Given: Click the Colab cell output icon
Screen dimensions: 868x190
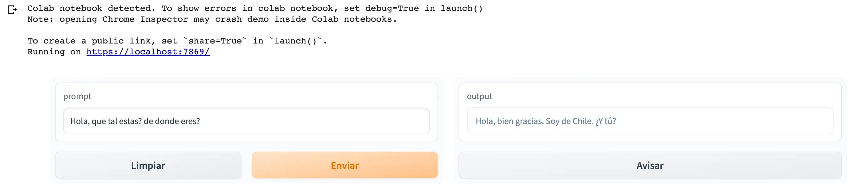Looking at the screenshot, I should 12,10.
